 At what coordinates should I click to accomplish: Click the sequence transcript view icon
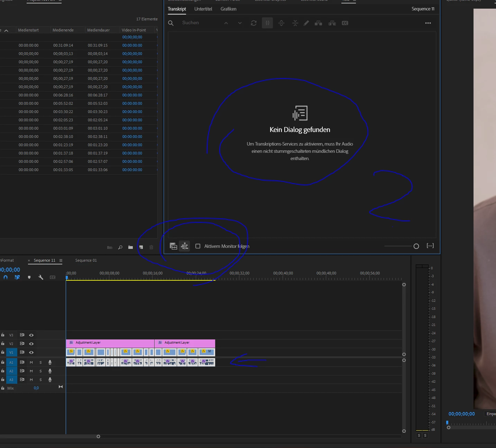tap(184, 246)
